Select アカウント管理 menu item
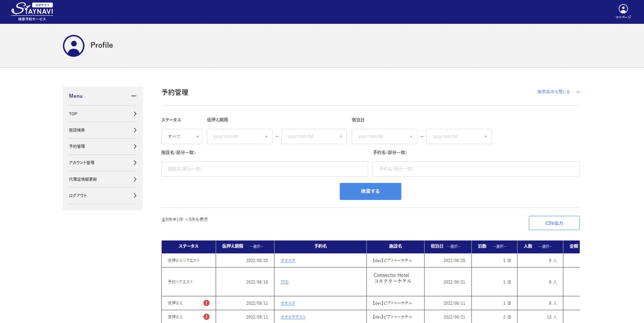The height and width of the screenshot is (323, 644). [x=102, y=163]
